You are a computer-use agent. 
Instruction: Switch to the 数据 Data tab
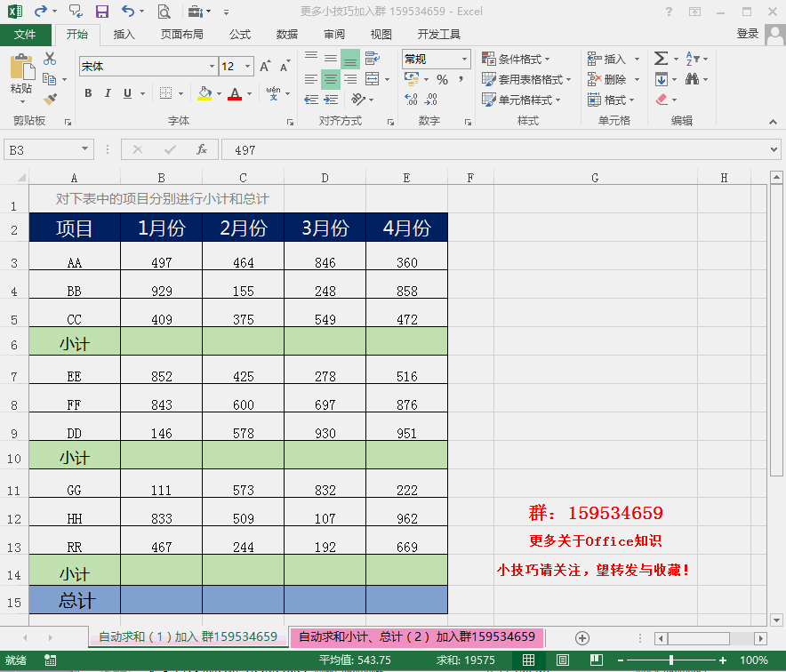pyautogui.click(x=287, y=34)
